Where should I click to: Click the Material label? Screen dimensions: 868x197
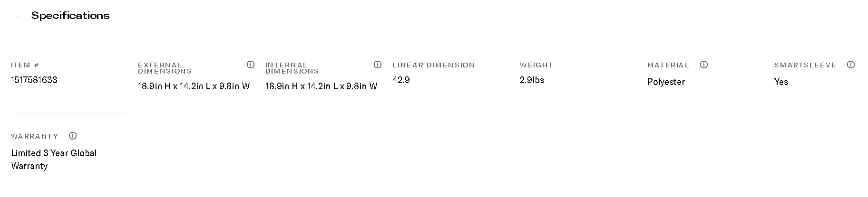[x=668, y=65]
